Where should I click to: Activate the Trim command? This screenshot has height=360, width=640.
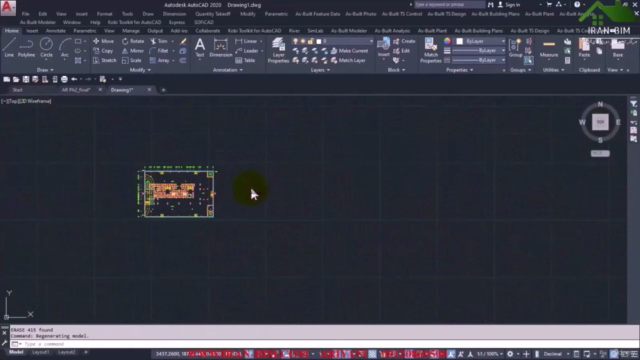(x=159, y=41)
